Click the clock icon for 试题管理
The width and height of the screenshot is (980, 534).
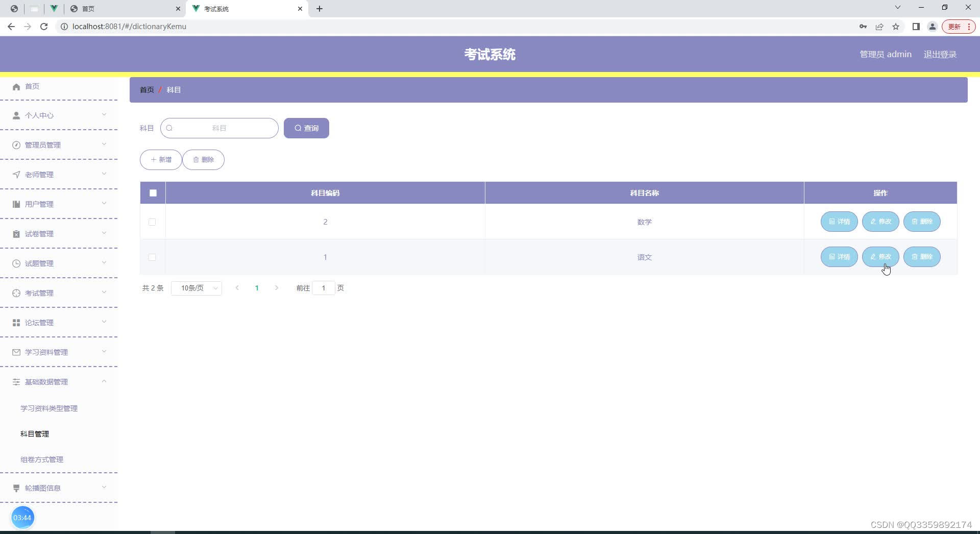click(x=16, y=263)
